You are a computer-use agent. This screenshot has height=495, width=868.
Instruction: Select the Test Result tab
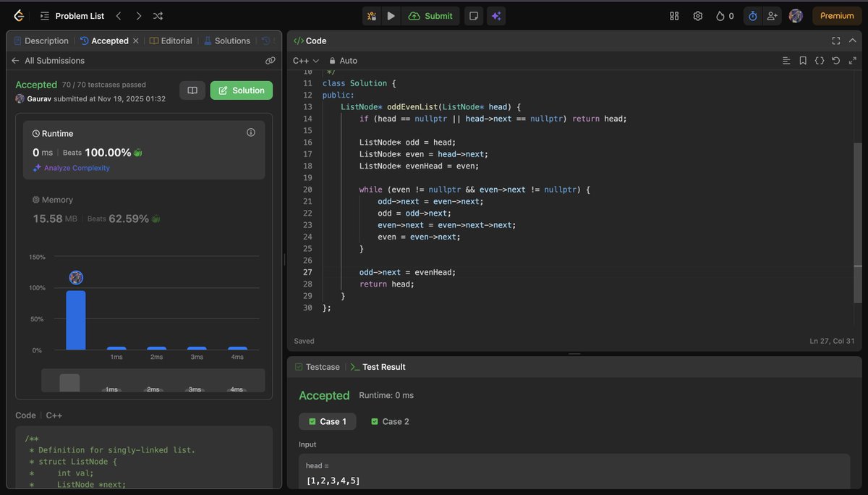[378, 367]
